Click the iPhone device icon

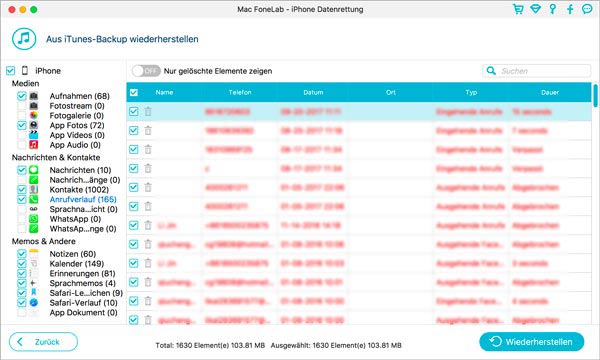25,70
